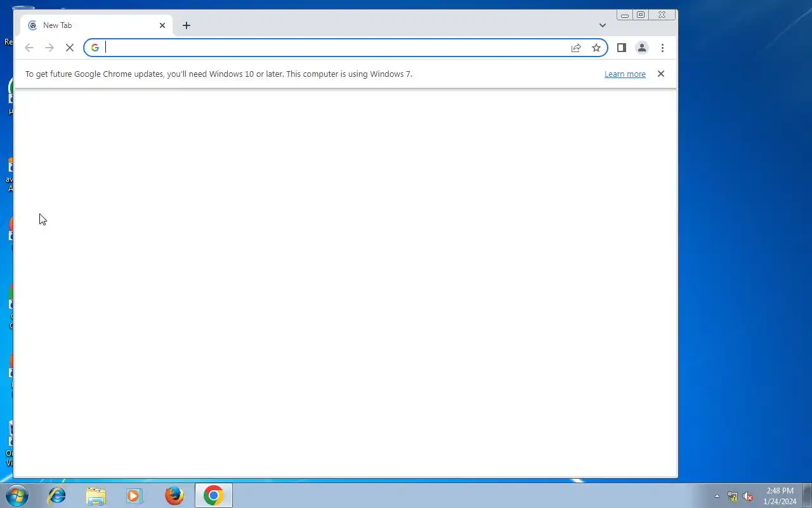Screen dimensions: 812x508
Task: Click Show desktop strip
Action: point(807,495)
